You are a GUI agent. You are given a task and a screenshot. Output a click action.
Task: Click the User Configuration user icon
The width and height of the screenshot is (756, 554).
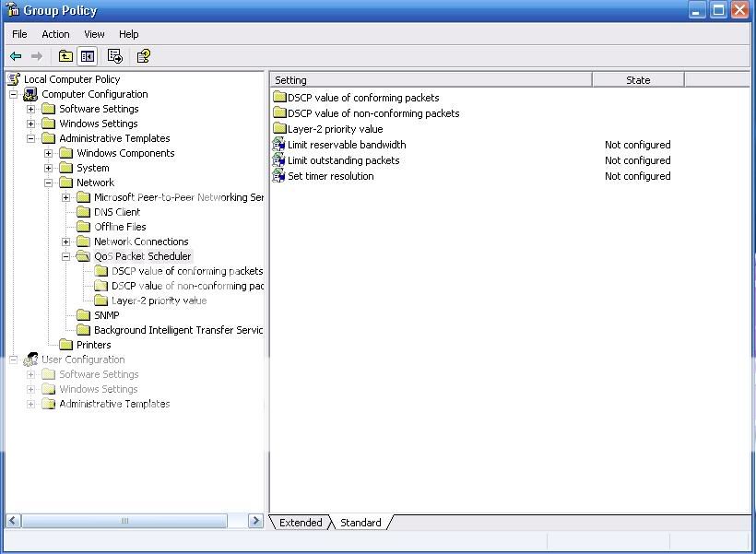[x=30, y=360]
